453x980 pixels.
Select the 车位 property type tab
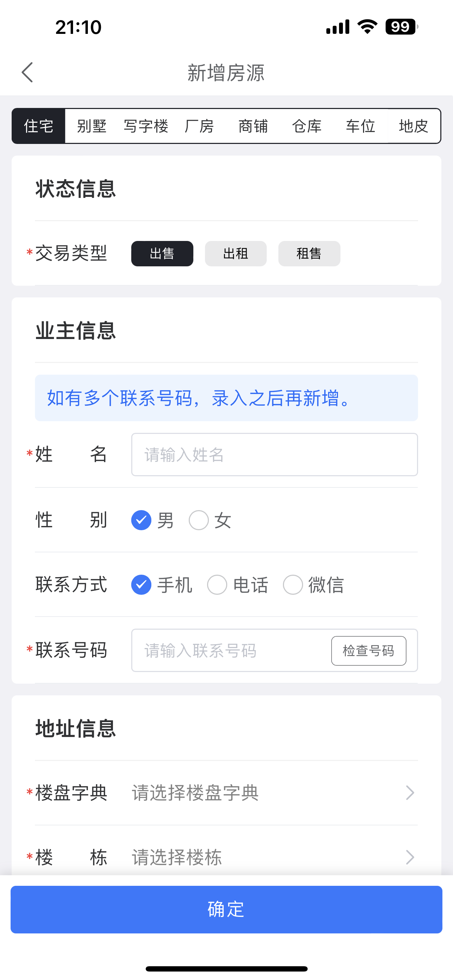(360, 126)
